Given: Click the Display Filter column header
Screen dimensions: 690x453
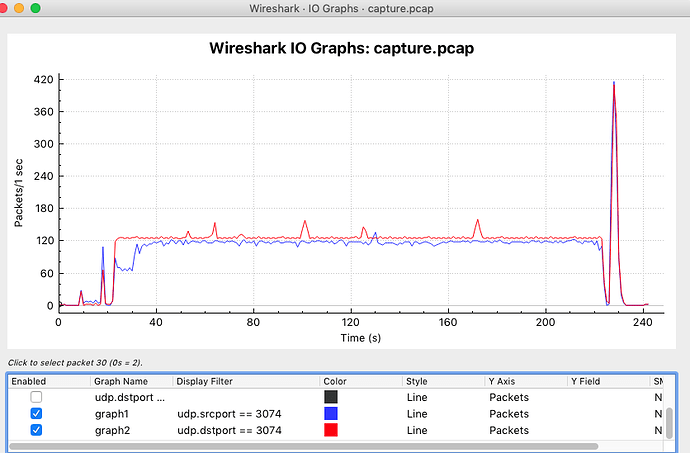Looking at the screenshot, I should point(204,381).
